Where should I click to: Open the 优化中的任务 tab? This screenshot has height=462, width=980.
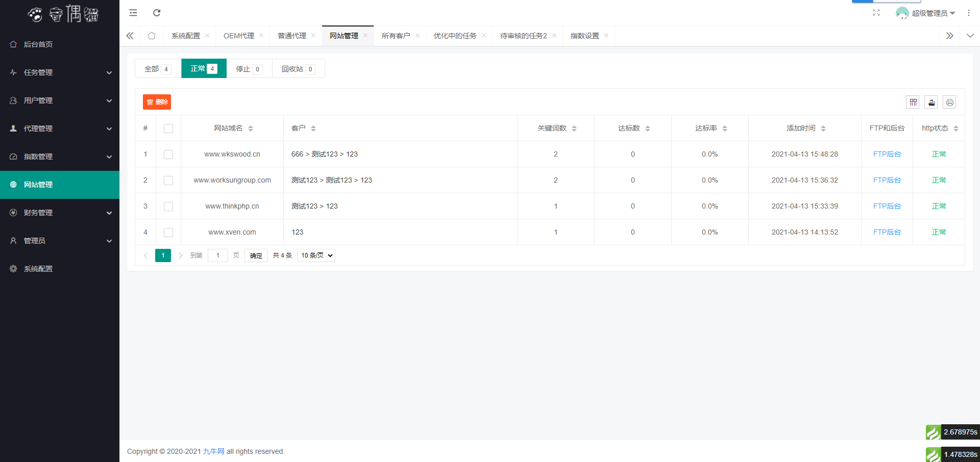[455, 36]
